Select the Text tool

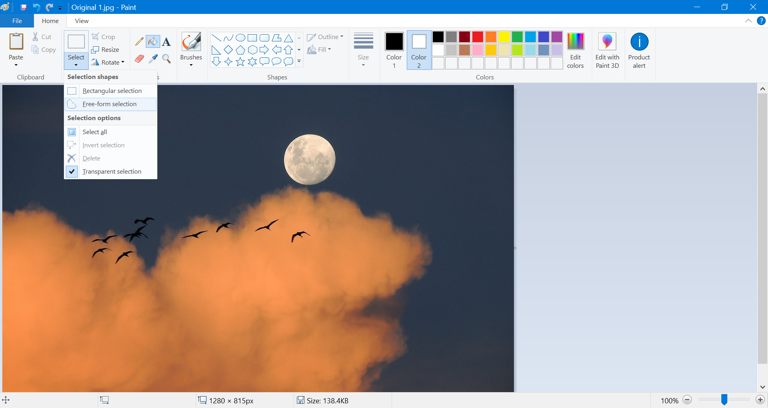[167, 42]
